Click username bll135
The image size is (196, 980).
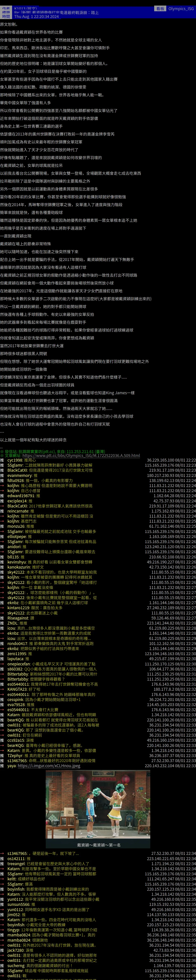pos(13,557)
